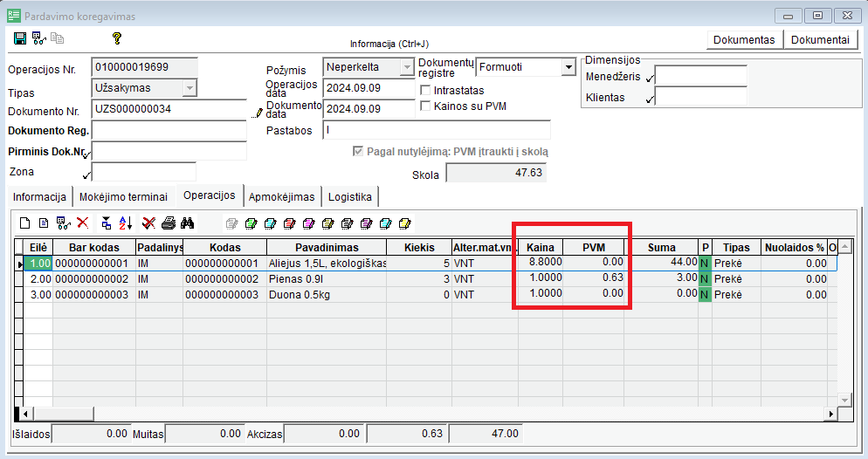
Task: Delete row using the red X icon
Action: (83, 223)
